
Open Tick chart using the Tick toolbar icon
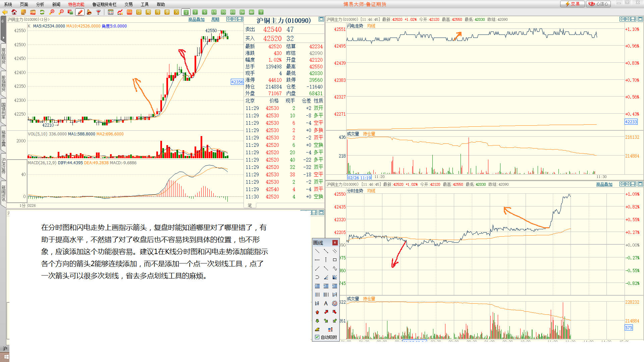tap(129, 12)
